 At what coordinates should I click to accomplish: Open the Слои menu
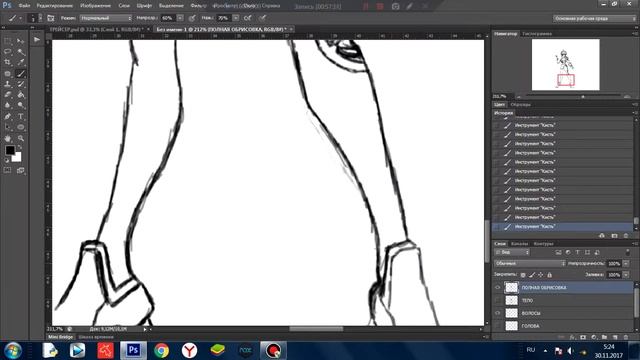[x=124, y=6]
